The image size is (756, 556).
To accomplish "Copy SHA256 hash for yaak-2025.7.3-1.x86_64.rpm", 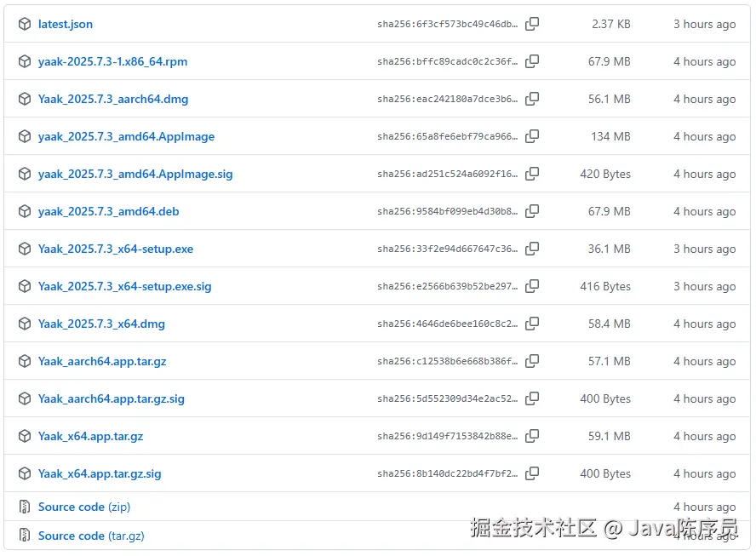I will point(532,61).
